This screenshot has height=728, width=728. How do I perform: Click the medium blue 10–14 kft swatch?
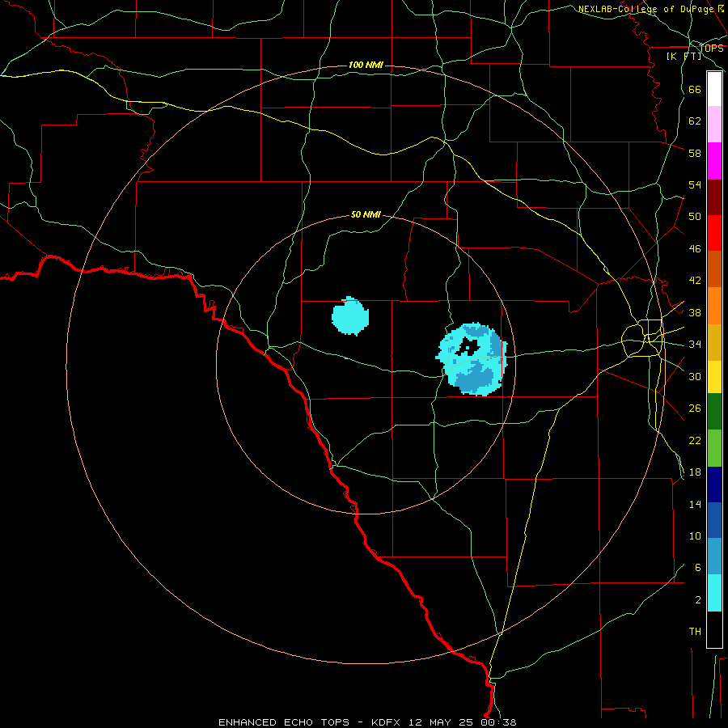(714, 520)
